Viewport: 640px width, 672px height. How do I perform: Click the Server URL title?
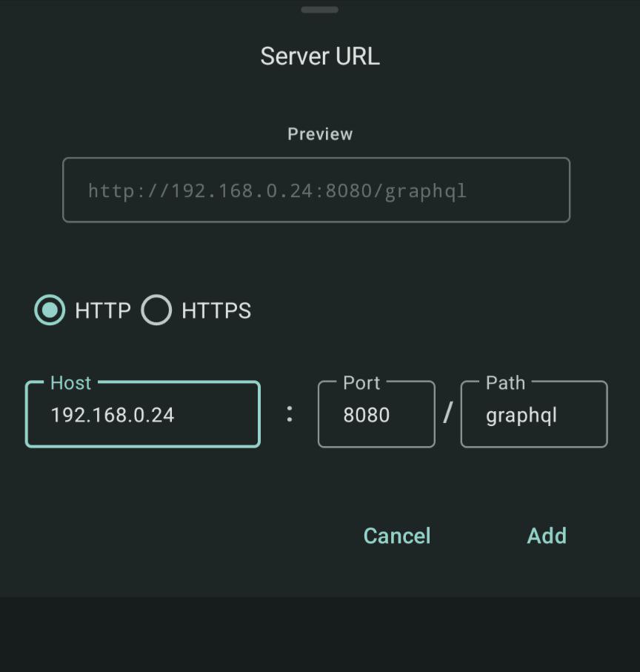click(320, 56)
